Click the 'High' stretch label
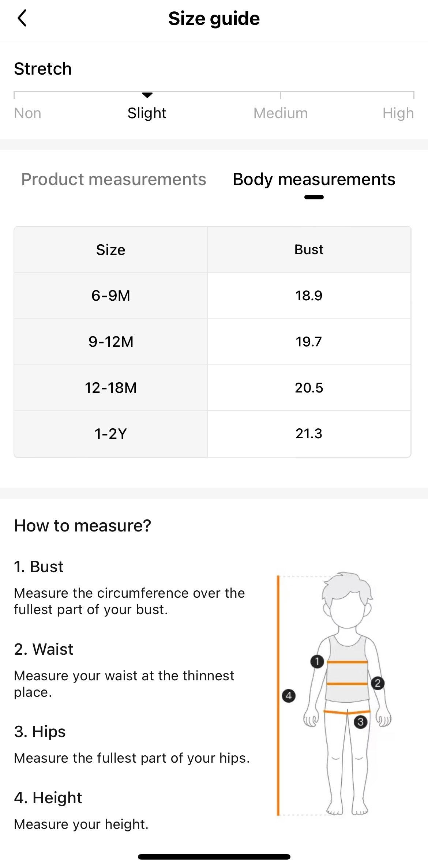Image resolution: width=428 pixels, height=868 pixels. [x=398, y=113]
